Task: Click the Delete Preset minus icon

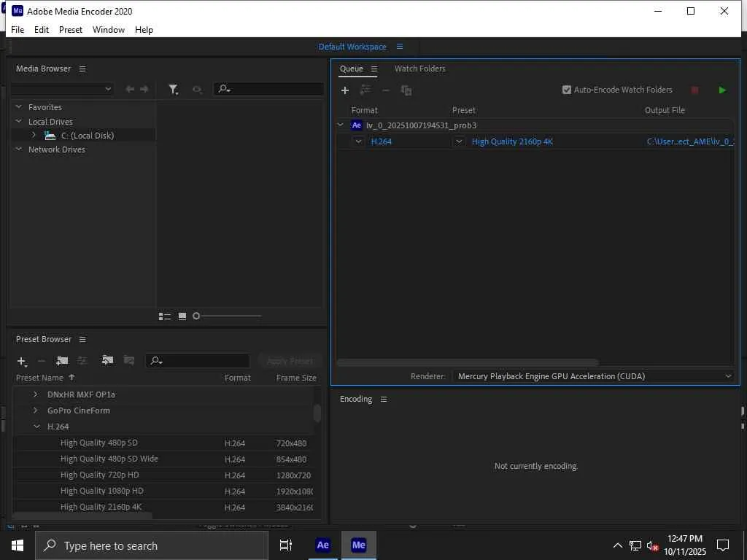Action: 42,361
